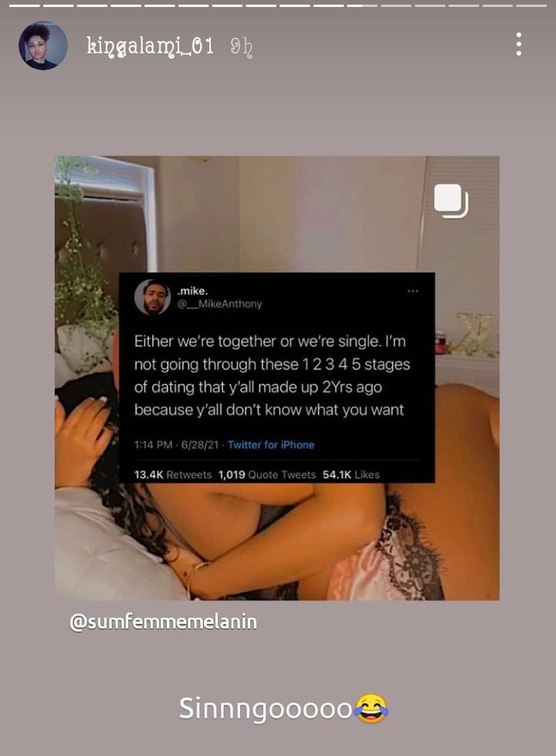View the 1,019 Quote Tweets
The width and height of the screenshot is (556, 756).
pyautogui.click(x=266, y=474)
